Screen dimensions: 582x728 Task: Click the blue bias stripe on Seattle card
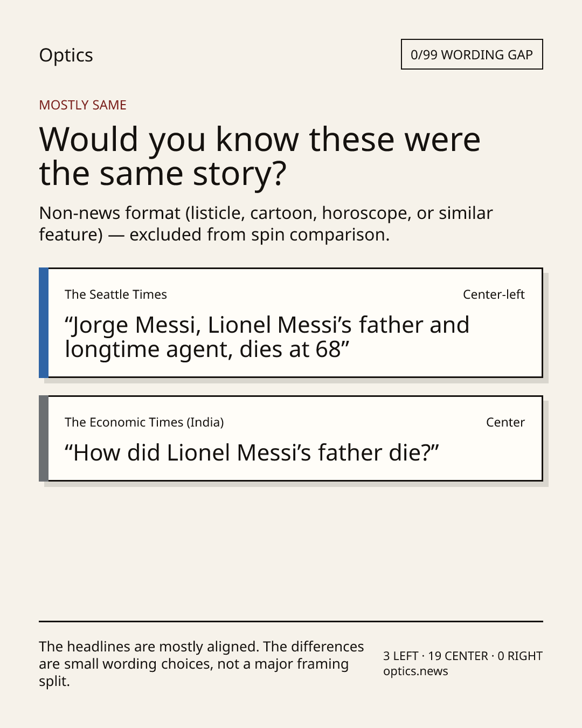(44, 322)
